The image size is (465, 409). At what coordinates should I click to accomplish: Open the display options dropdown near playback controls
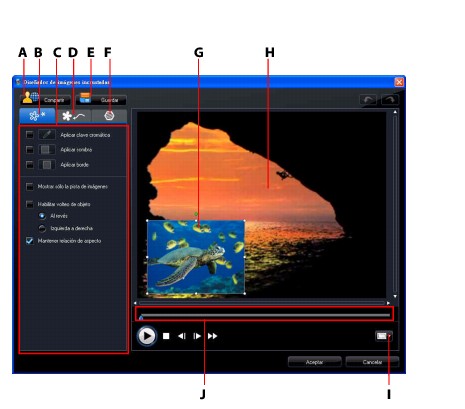(x=384, y=336)
